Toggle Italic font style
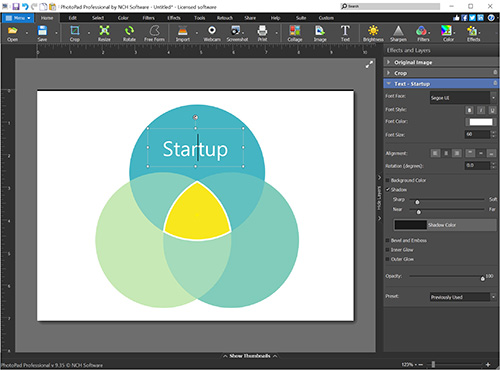This screenshot has height=370, width=500. coord(481,110)
